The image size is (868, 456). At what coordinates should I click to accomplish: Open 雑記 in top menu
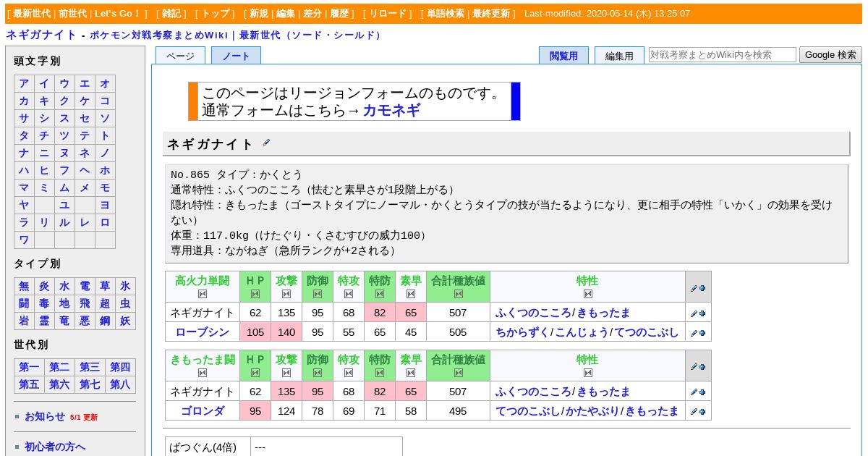coord(171,14)
